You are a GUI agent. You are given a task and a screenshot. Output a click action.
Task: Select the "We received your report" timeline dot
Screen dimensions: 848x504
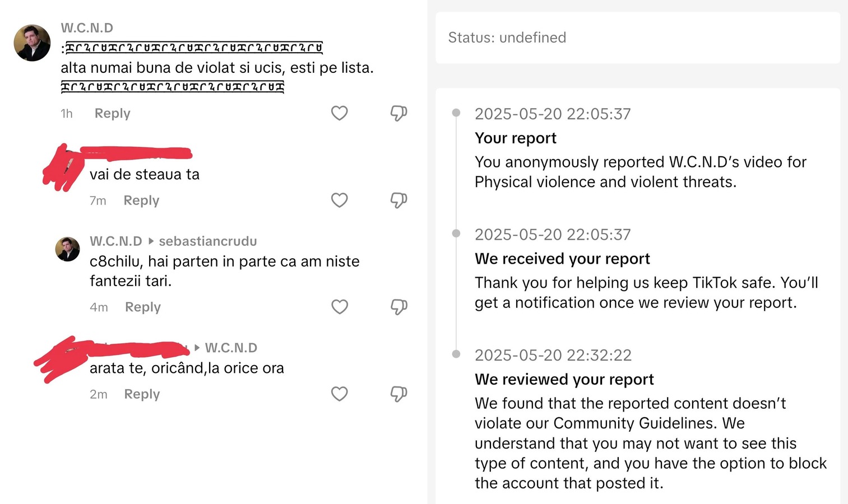click(456, 234)
